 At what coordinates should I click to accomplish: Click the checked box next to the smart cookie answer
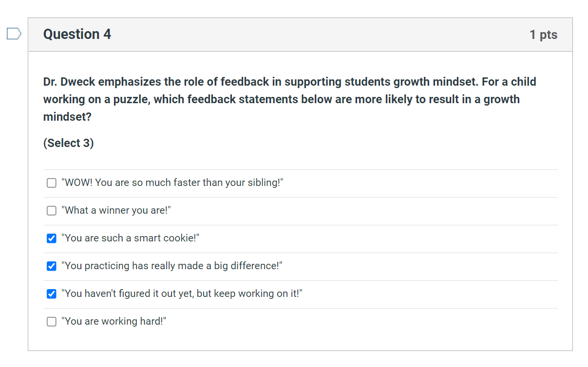coord(51,239)
